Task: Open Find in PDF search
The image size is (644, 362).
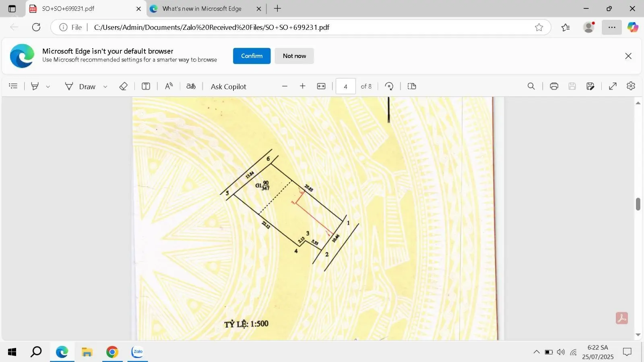Action: [531, 86]
